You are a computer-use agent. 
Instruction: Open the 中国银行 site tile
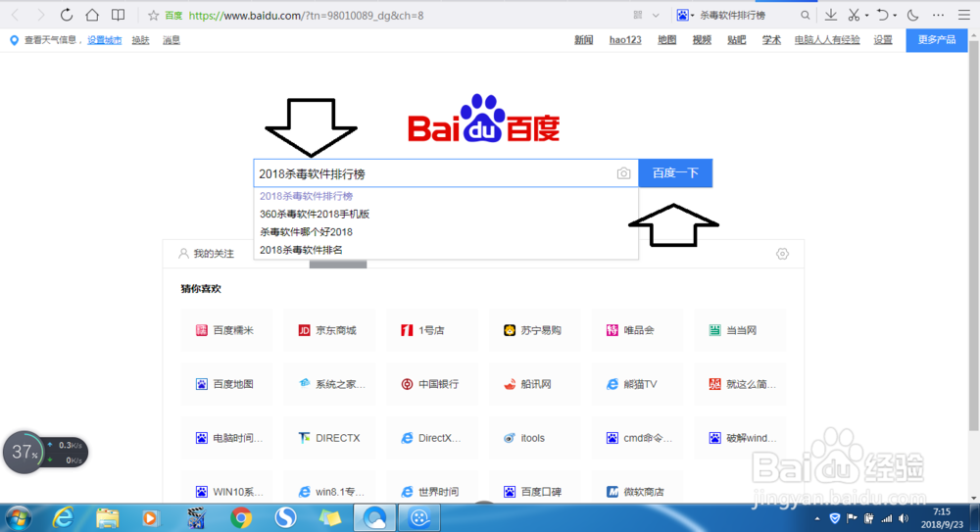(431, 384)
